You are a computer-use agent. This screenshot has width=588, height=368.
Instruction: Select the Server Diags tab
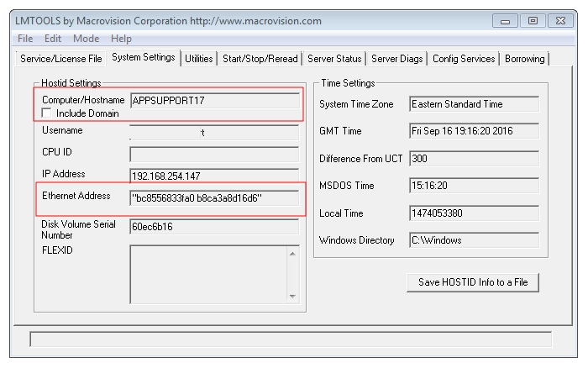(398, 59)
